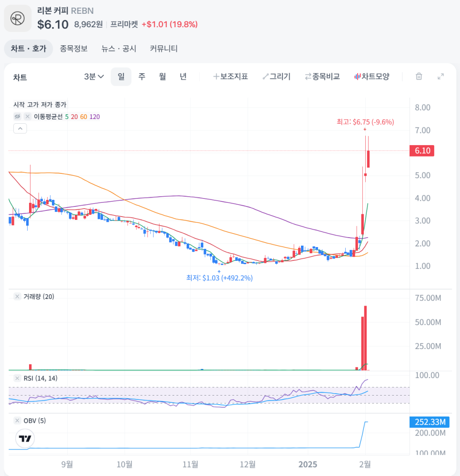Click the 11월 label on time axis

click(x=190, y=465)
